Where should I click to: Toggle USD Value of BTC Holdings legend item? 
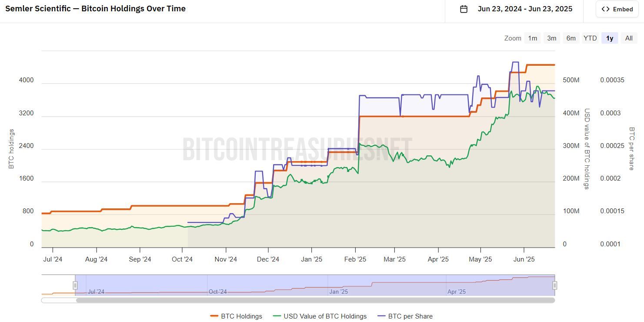point(320,316)
